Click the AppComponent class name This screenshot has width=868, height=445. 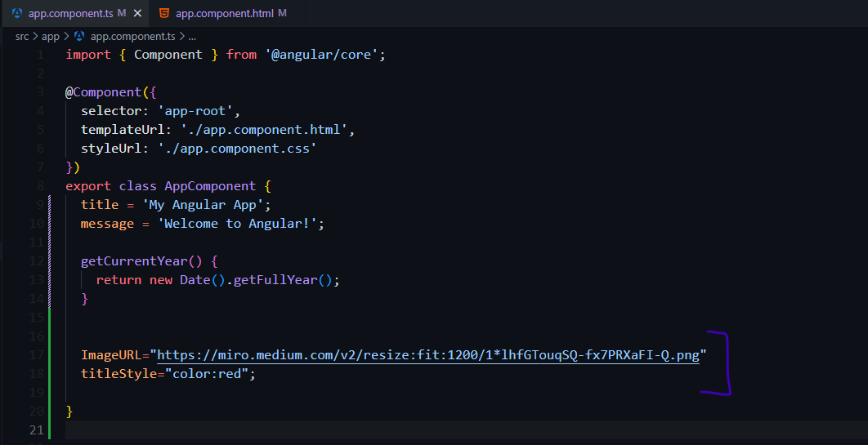(x=210, y=185)
